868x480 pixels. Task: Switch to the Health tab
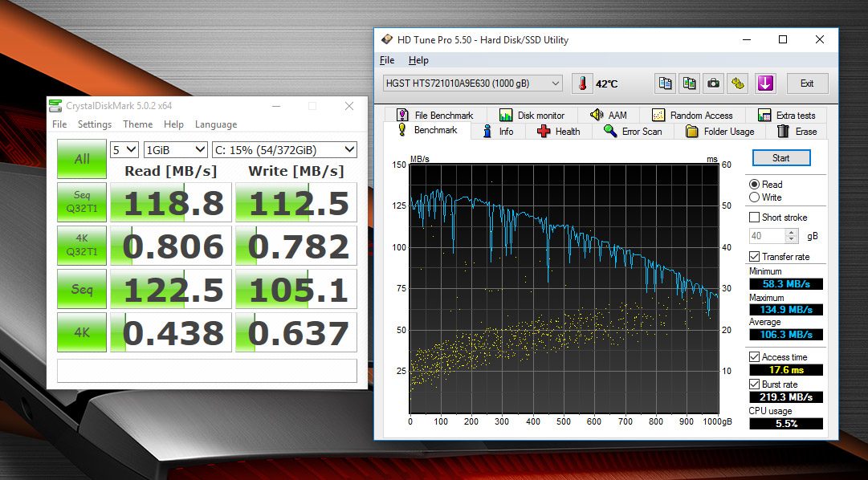tap(559, 131)
